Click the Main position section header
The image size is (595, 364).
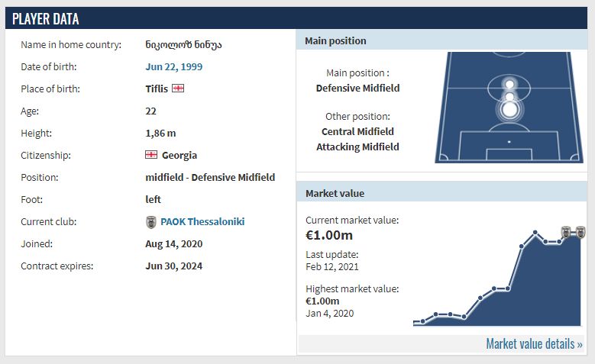coord(441,40)
